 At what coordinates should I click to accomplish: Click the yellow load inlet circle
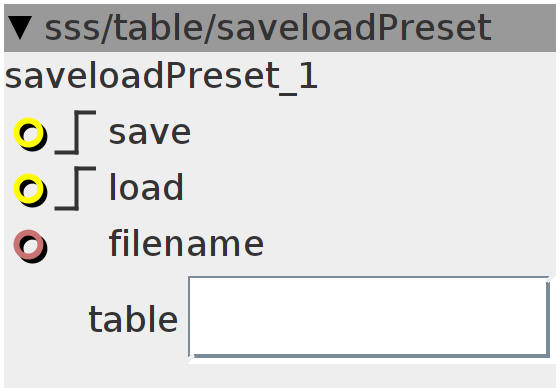pos(30,190)
